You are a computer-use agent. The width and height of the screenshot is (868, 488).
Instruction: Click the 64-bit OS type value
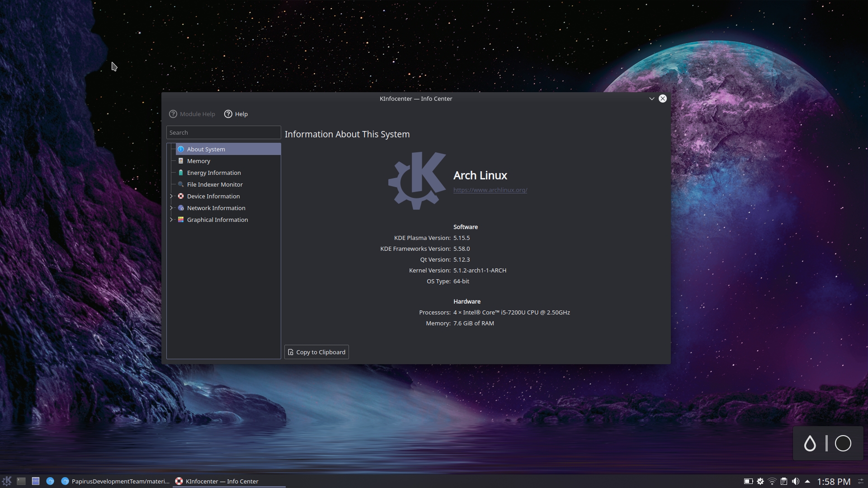(461, 281)
